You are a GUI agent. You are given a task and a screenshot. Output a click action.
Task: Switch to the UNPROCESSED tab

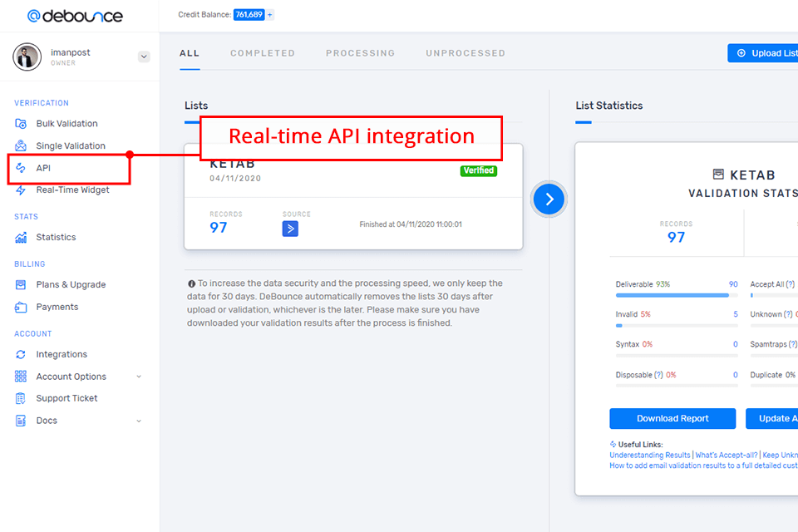click(465, 53)
